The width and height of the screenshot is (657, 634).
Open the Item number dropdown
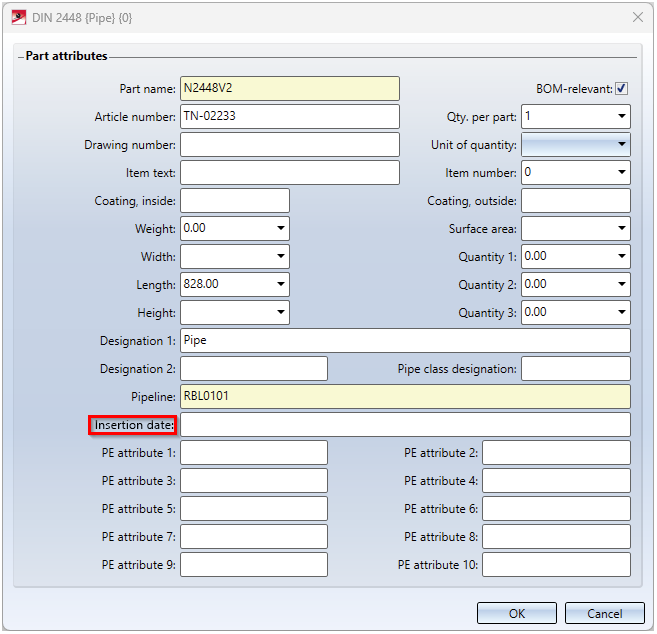[622, 172]
